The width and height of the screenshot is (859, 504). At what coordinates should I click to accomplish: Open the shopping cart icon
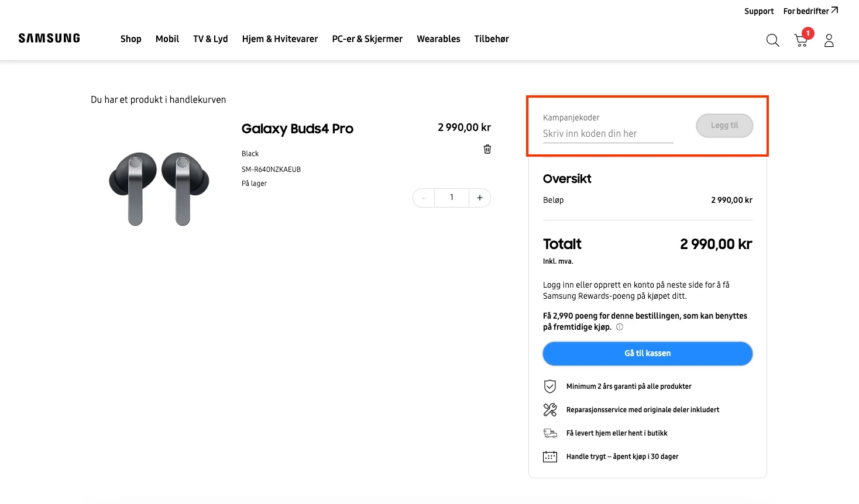801,40
